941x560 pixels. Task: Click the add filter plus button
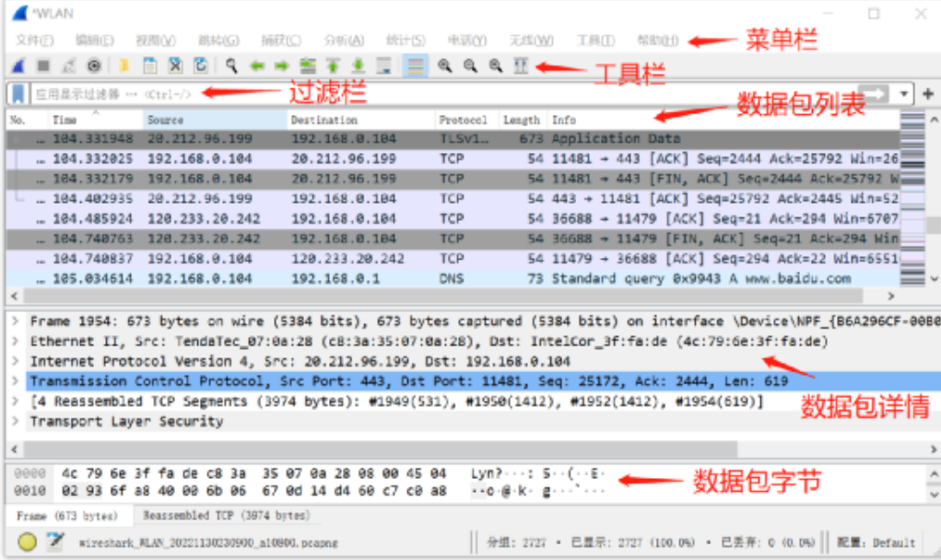point(927,94)
